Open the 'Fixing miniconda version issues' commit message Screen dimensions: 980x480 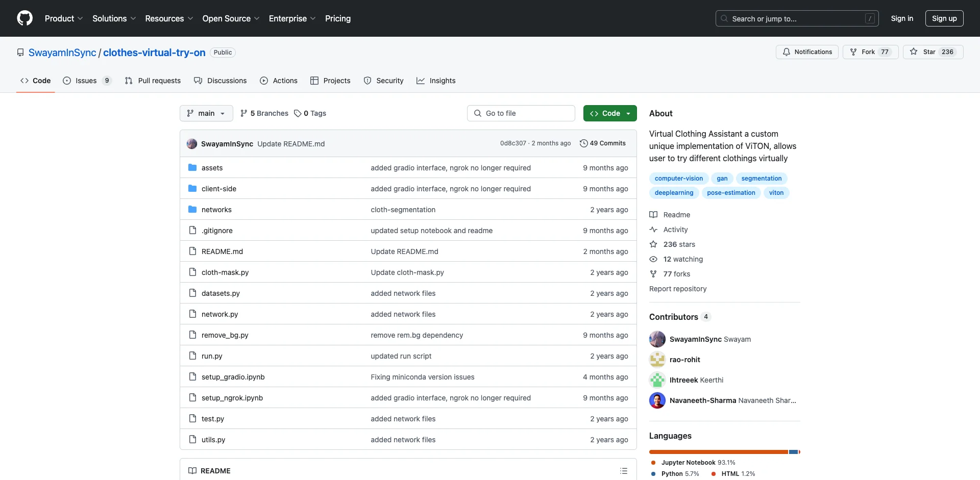click(423, 377)
